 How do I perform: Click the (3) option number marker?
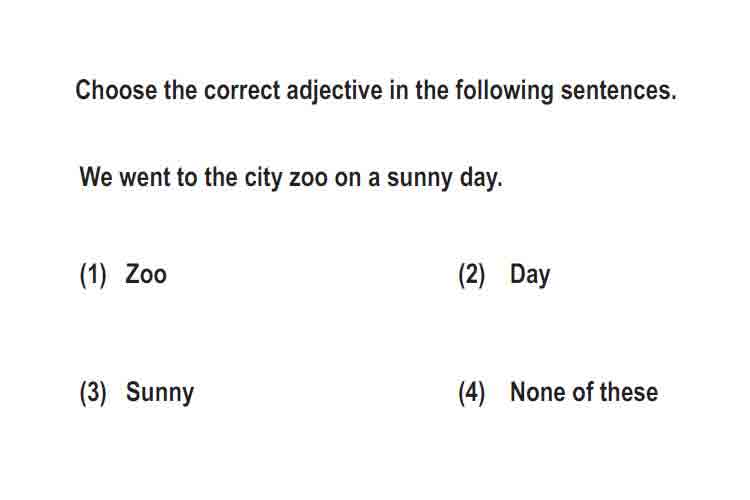point(93,393)
